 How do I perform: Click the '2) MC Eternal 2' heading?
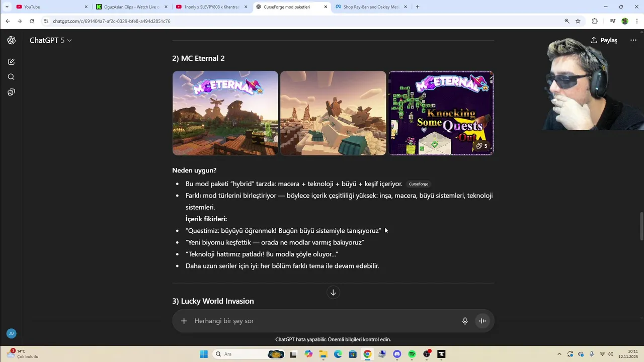pos(198,58)
